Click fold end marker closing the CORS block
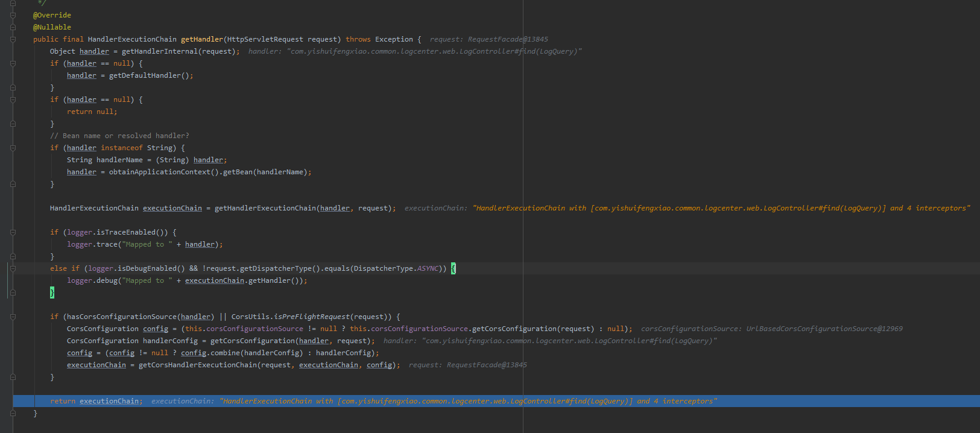This screenshot has width=980, height=433. (13, 377)
